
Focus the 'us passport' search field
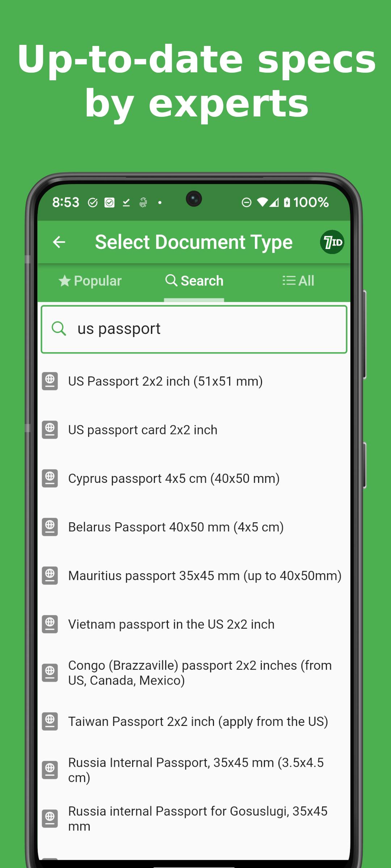[194, 329]
